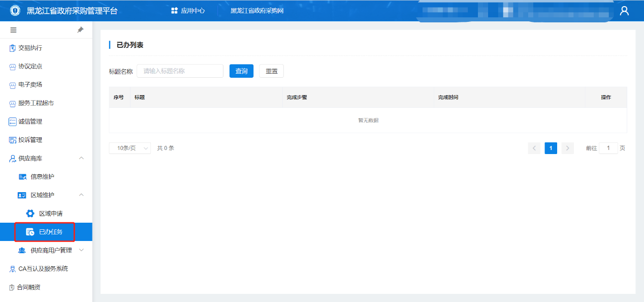The width and height of the screenshot is (644, 302).
Task: Click the 诚信管理 sidebar icon
Action: click(13, 122)
